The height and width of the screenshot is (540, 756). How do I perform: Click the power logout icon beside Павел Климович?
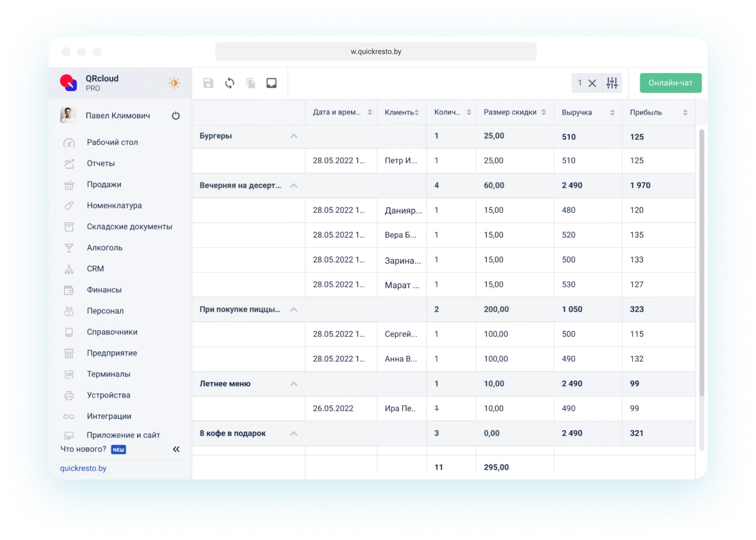176,116
